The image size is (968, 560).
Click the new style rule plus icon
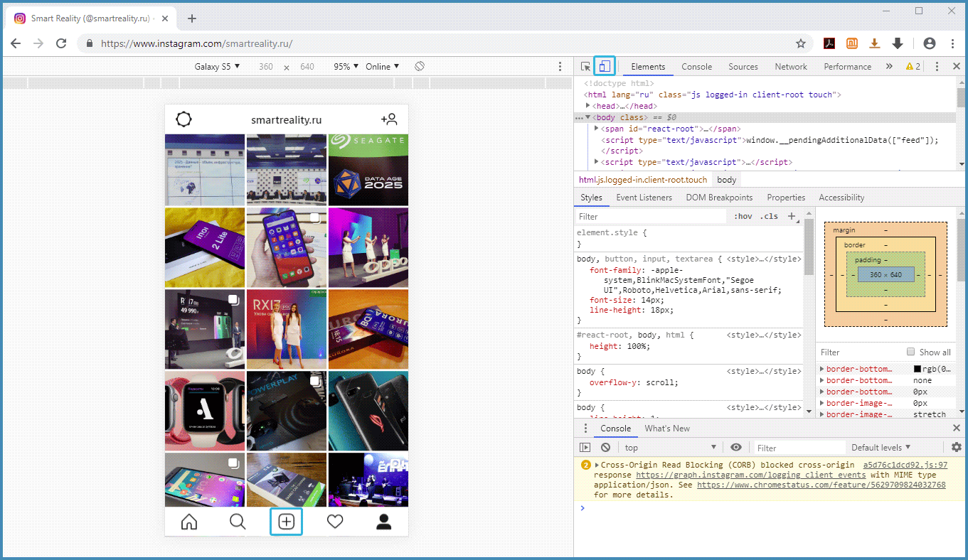(792, 216)
